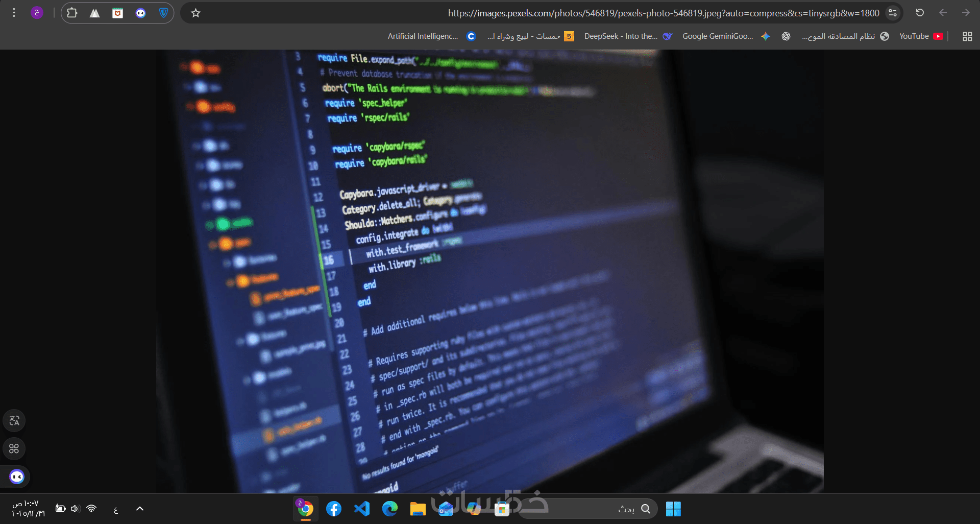Open the blue shield VPN extension
The image size is (980, 524).
coord(163,13)
